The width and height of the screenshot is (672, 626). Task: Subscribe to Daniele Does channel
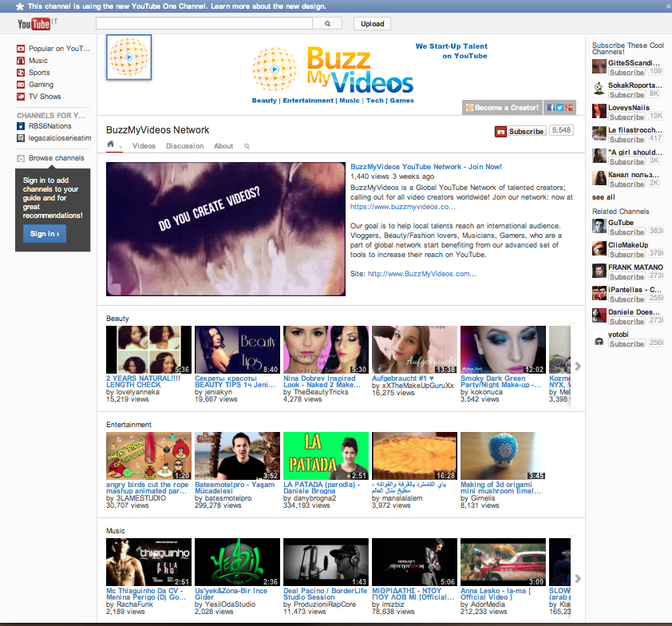click(627, 321)
